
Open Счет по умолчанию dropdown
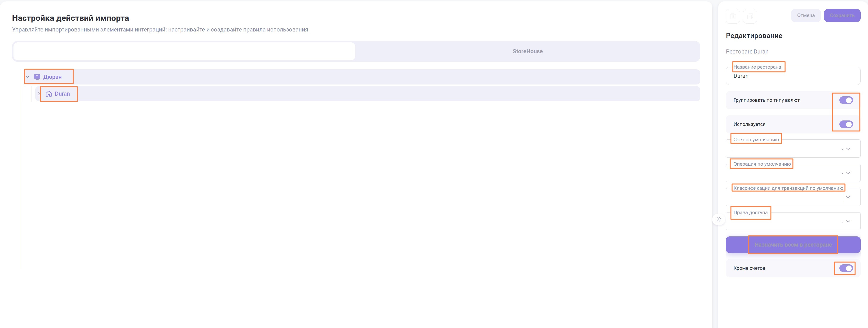(848, 149)
